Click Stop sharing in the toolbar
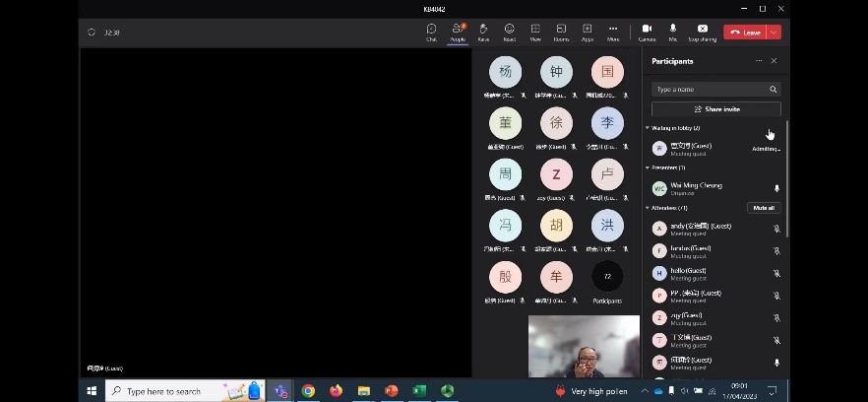Viewport: 868px width, 402px height. click(x=702, y=32)
